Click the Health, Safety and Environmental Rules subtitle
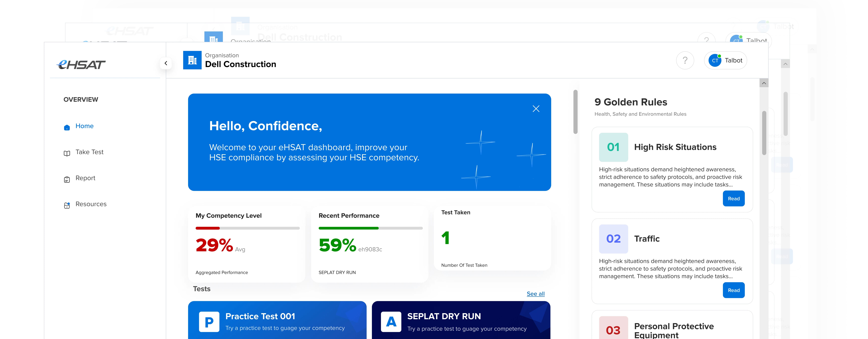The width and height of the screenshot is (868, 339). tap(640, 114)
